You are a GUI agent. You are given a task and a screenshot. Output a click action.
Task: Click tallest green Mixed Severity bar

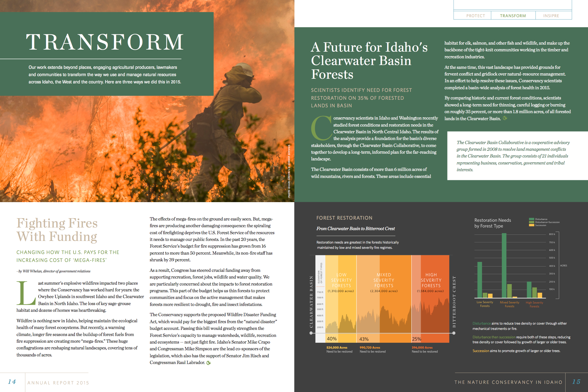[x=504, y=265]
